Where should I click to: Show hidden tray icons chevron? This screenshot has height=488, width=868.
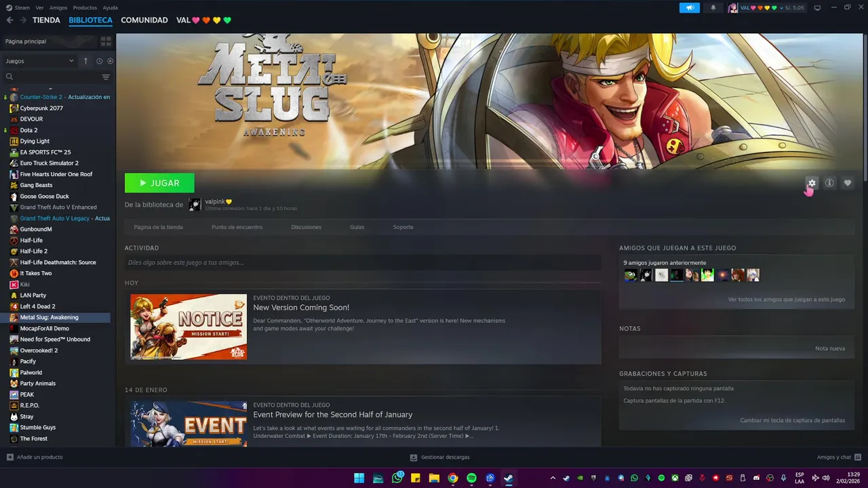553,478
